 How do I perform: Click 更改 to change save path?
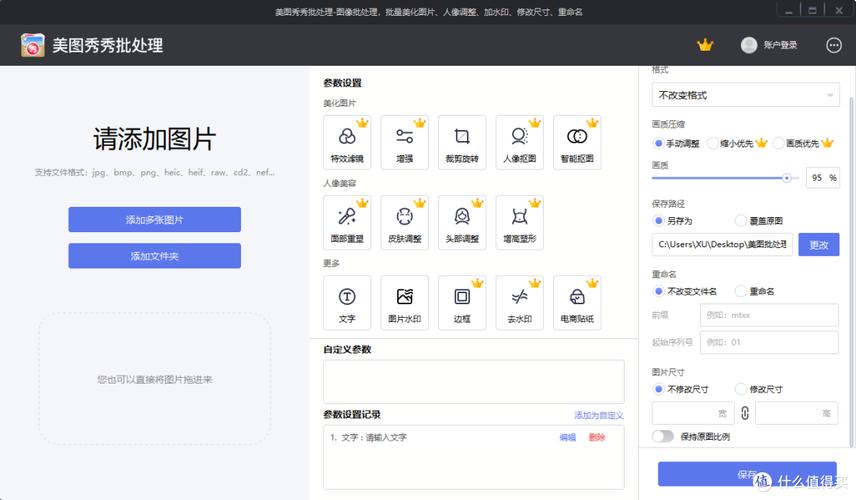819,245
